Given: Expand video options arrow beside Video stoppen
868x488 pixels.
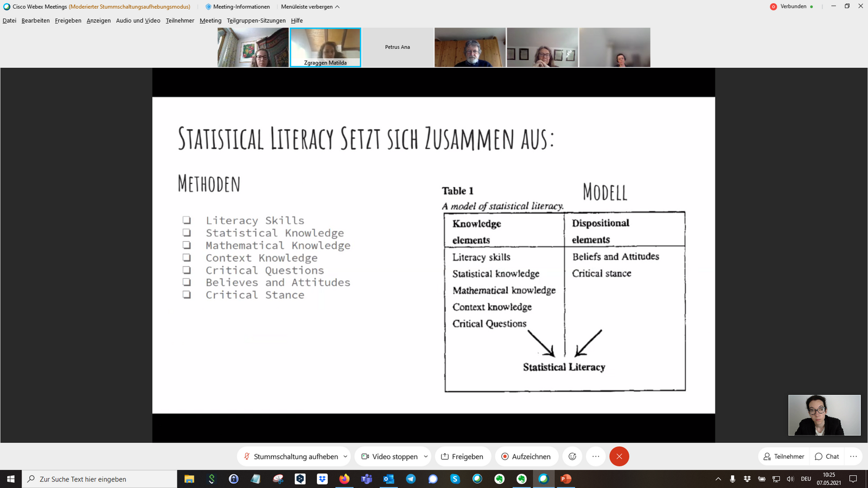Looking at the screenshot, I should click(x=426, y=457).
